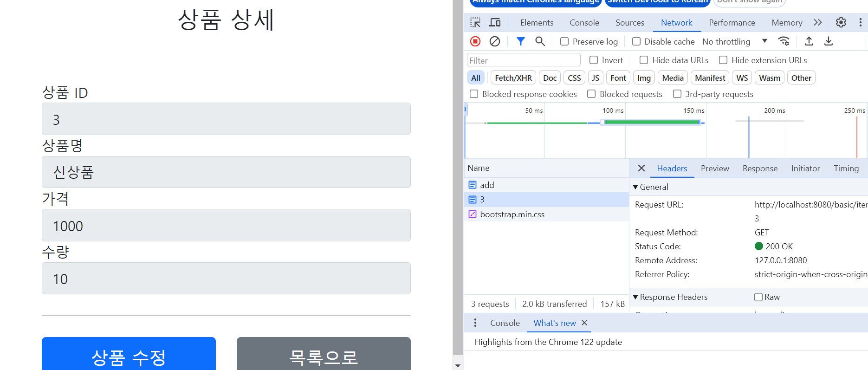
Task: Click the 상품 수정 button
Action: coord(129,354)
